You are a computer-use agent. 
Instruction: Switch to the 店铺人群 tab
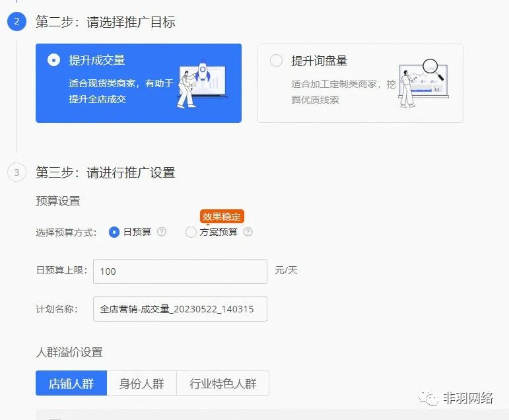(71, 383)
